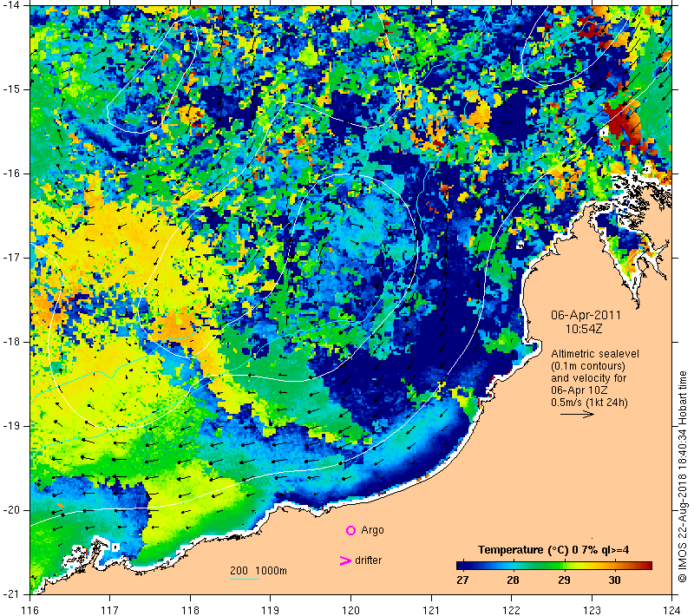
Task: Click the '-18' latitude axis label
Action: pos(10,342)
